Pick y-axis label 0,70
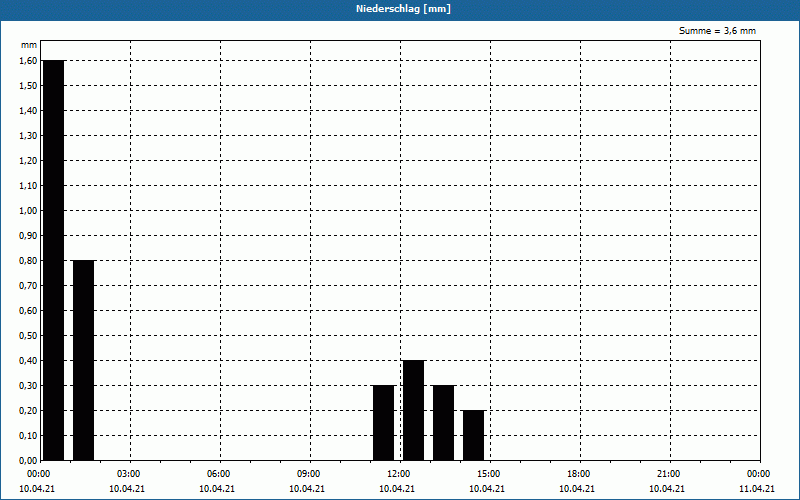Viewport: 800px width, 500px height. (x=28, y=285)
